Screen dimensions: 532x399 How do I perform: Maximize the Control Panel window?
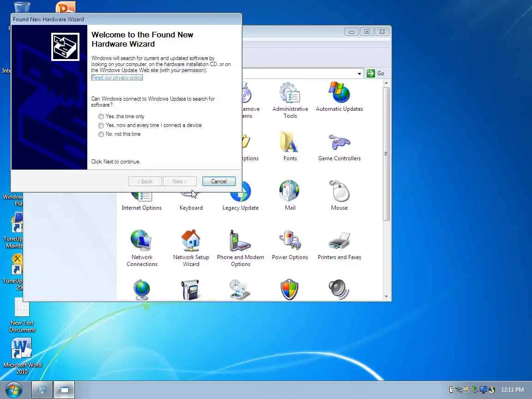point(367,32)
